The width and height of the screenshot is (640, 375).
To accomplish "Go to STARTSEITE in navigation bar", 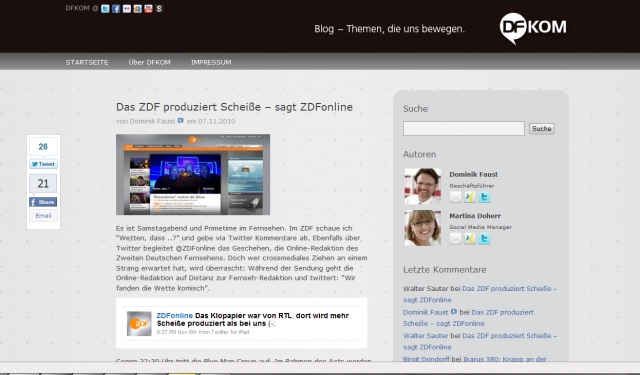I will coord(87,62).
